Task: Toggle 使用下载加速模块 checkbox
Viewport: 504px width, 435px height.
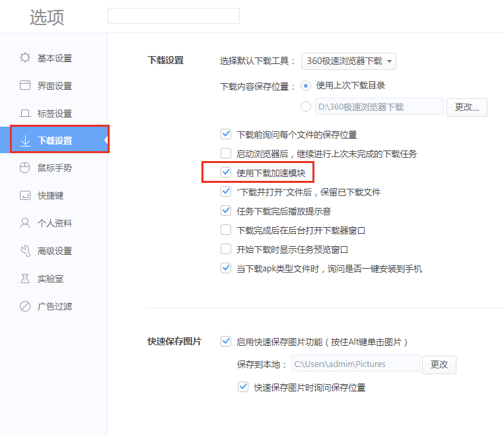Action: [226, 172]
